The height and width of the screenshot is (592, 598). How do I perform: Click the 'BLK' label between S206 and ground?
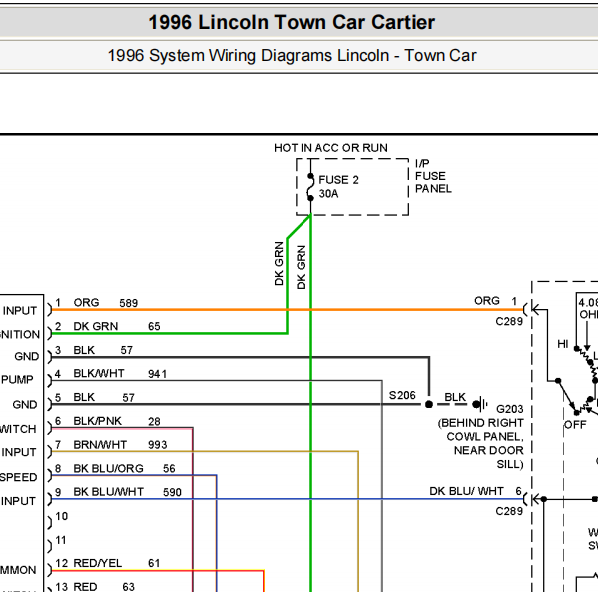click(x=455, y=397)
